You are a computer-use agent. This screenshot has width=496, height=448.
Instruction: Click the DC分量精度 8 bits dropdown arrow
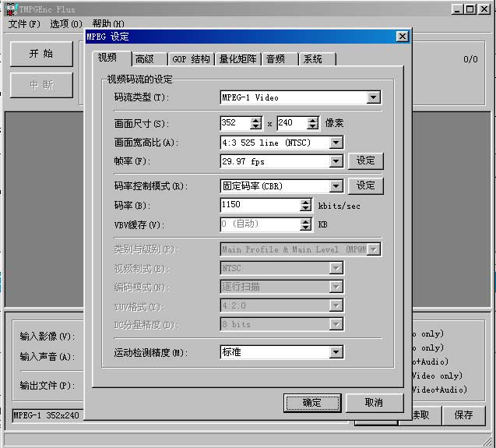coord(336,324)
